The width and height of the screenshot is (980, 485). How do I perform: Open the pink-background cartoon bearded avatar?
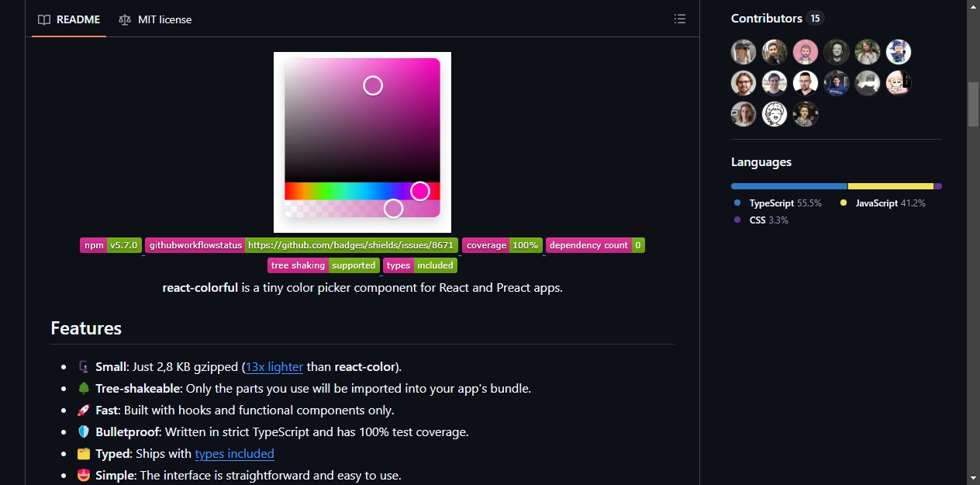pyautogui.click(x=806, y=52)
